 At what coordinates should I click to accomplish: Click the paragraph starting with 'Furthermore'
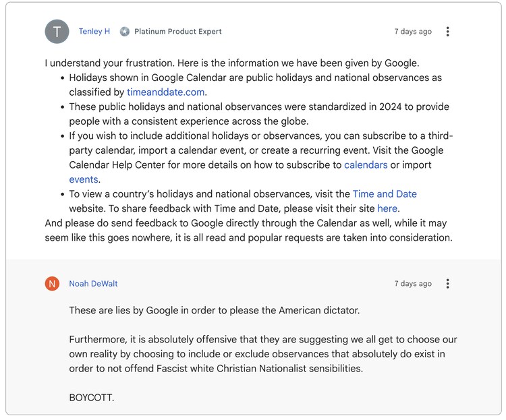pos(263,354)
